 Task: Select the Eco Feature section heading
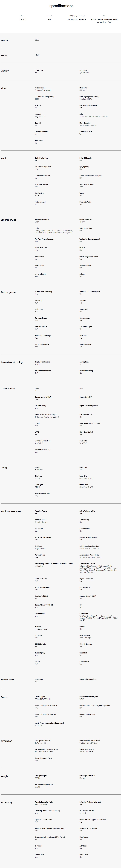[x=7, y=680]
